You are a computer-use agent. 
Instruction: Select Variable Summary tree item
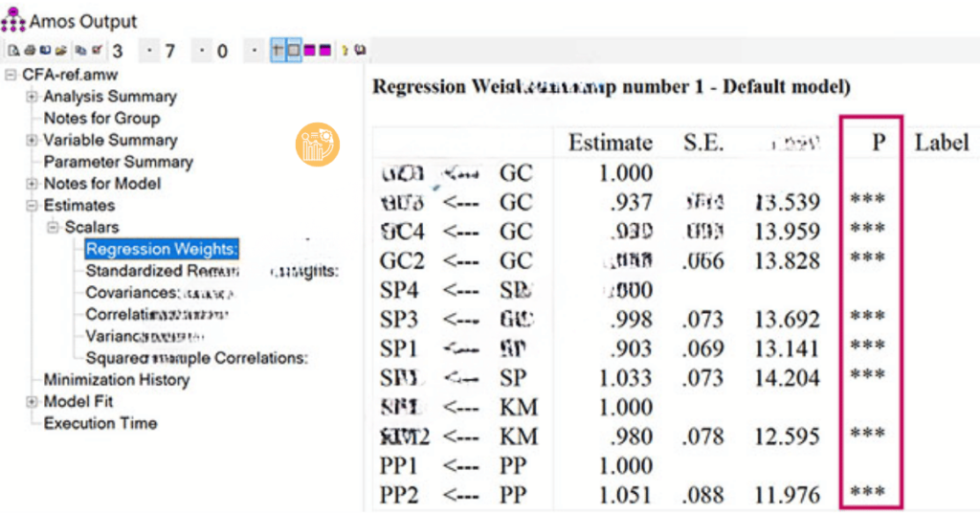(x=111, y=140)
